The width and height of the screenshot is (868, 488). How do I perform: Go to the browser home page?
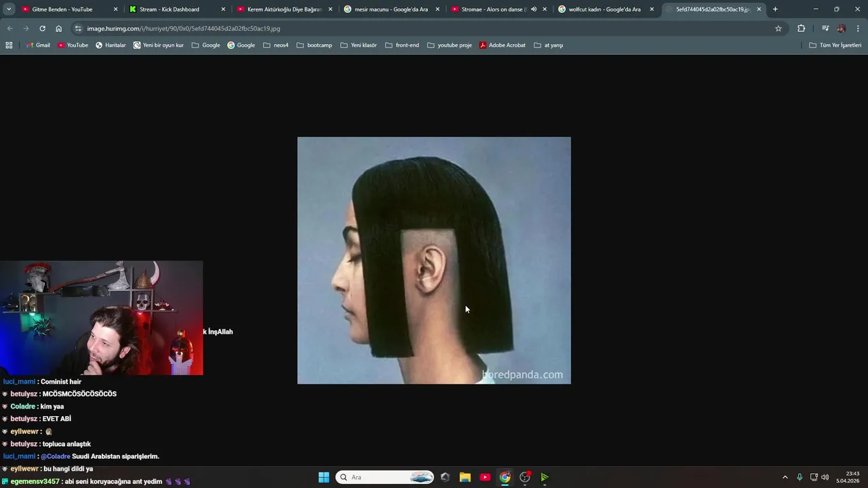[58, 28]
